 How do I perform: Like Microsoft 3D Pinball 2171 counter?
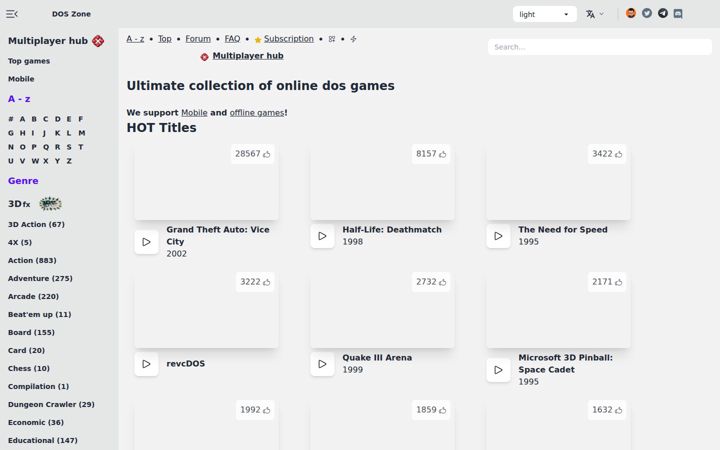click(607, 282)
